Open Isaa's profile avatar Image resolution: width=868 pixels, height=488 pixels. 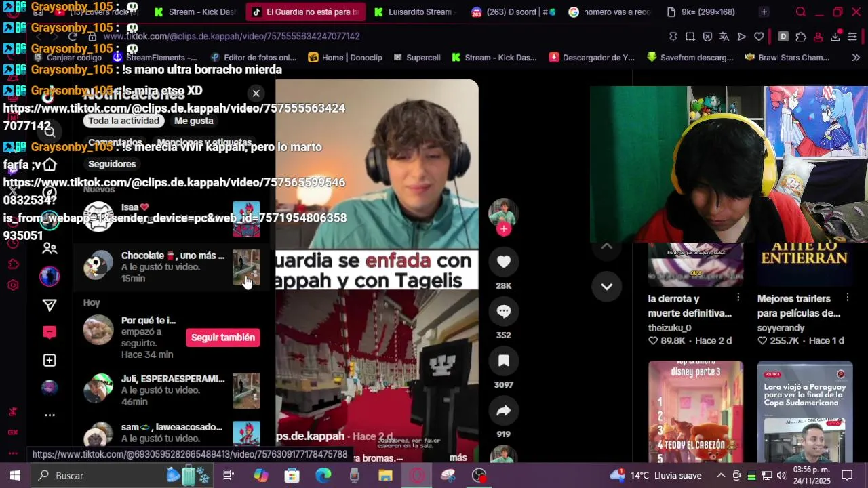[x=98, y=218]
